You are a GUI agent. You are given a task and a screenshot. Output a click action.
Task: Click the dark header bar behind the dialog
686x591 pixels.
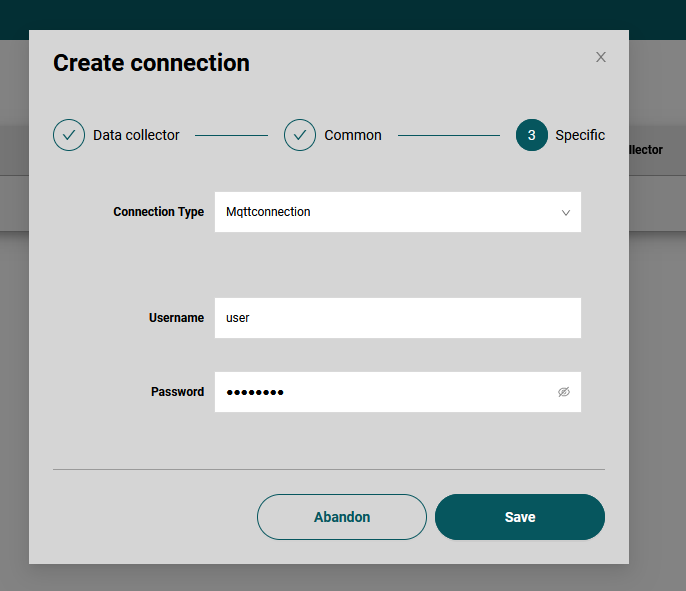click(343, 14)
